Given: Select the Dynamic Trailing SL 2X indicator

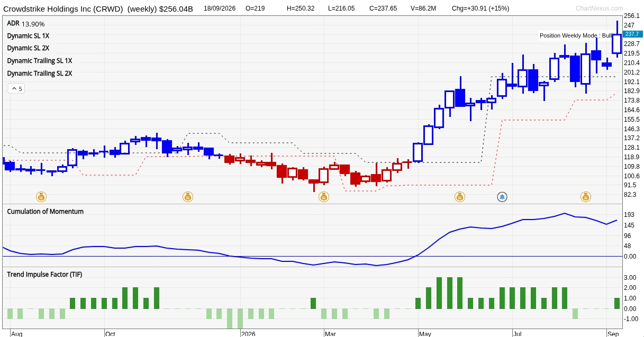Looking at the screenshot, I should pos(40,74).
